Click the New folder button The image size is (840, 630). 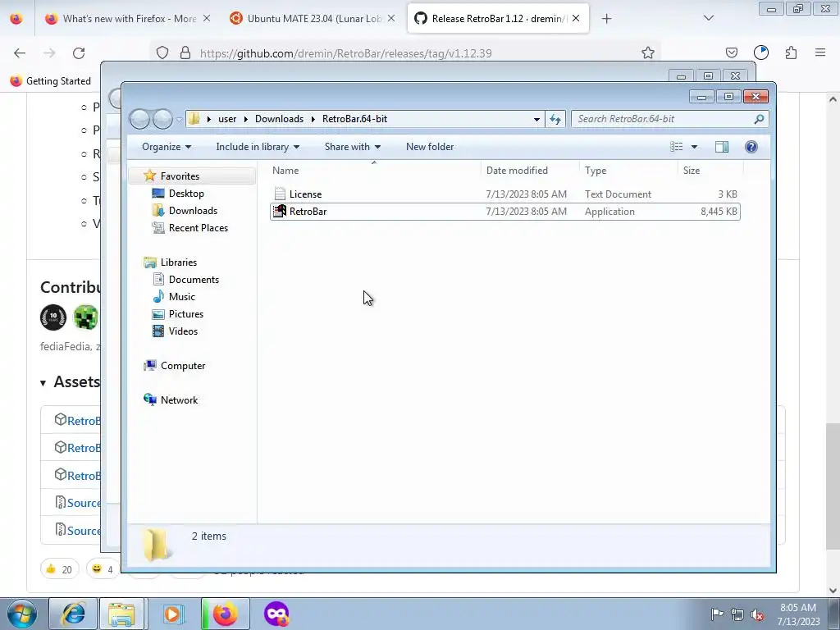[x=430, y=147]
